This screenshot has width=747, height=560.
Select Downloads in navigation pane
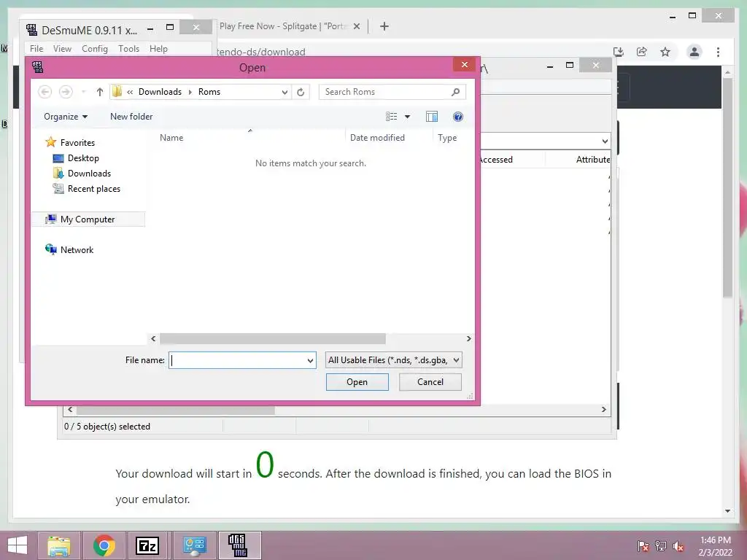pos(89,174)
